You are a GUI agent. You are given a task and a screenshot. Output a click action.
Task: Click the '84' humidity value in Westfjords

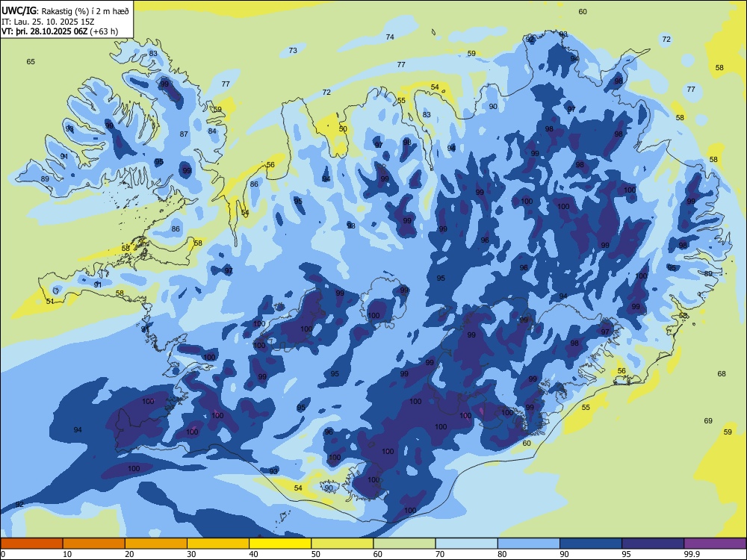(212, 131)
